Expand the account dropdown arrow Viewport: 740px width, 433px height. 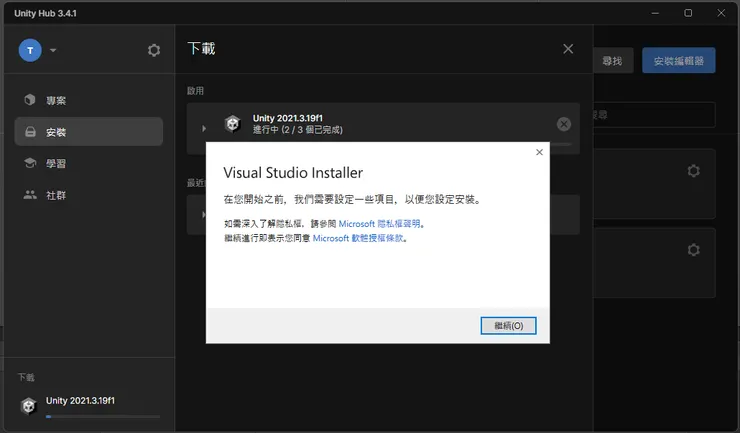point(53,50)
